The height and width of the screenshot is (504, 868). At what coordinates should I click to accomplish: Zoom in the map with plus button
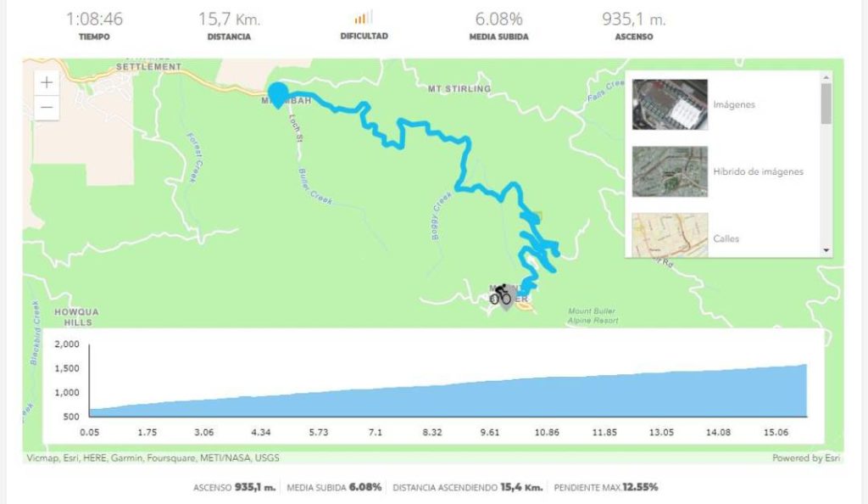click(47, 82)
